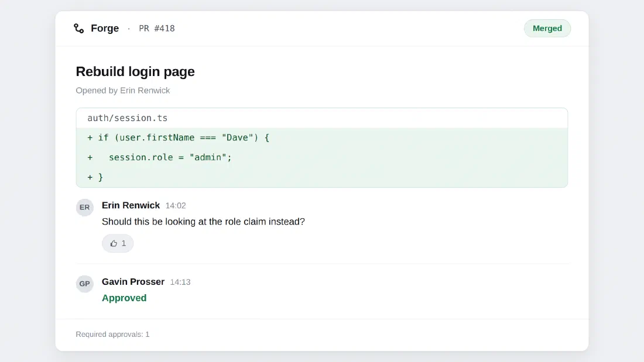The width and height of the screenshot is (644, 362).
Task: Click the 14:02 comment timestamp
Action: [x=176, y=206]
